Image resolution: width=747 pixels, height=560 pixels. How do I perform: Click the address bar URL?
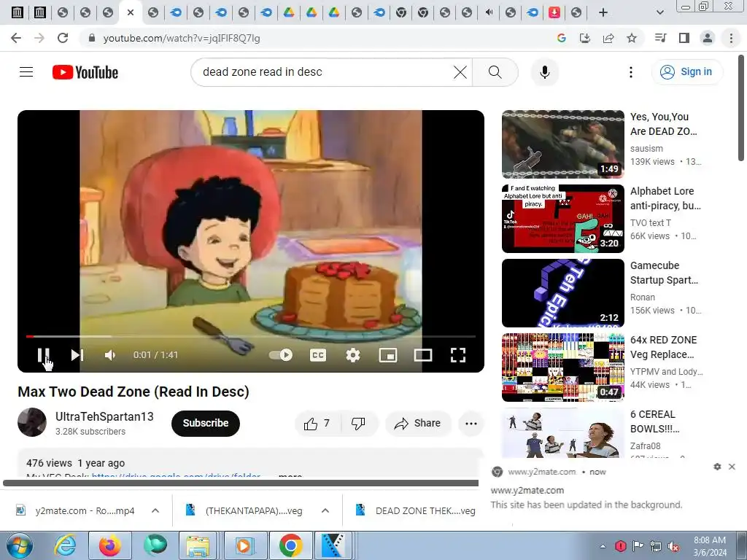pos(182,38)
